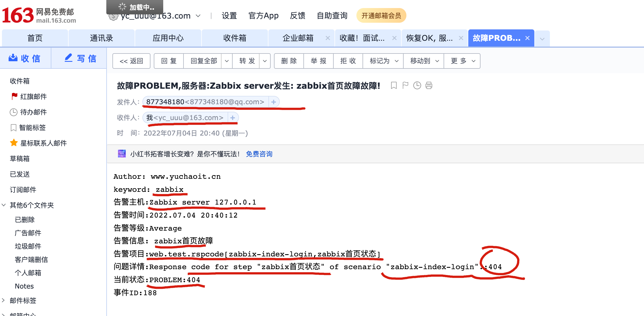This screenshot has width=644, height=316.
Task: Open the 移动到 dropdown menu
Action: coord(424,61)
